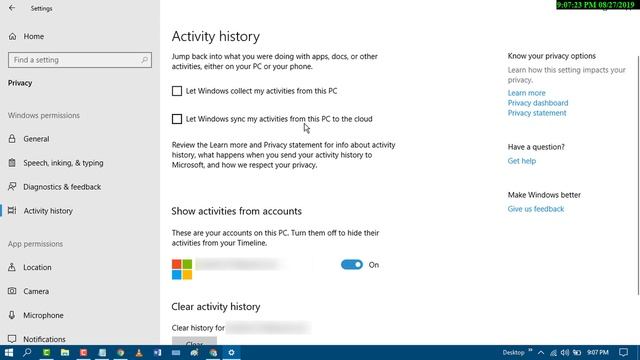This screenshot has width=640, height=360.
Task: Click the Settings gear taskbar icon
Action: coord(231,353)
